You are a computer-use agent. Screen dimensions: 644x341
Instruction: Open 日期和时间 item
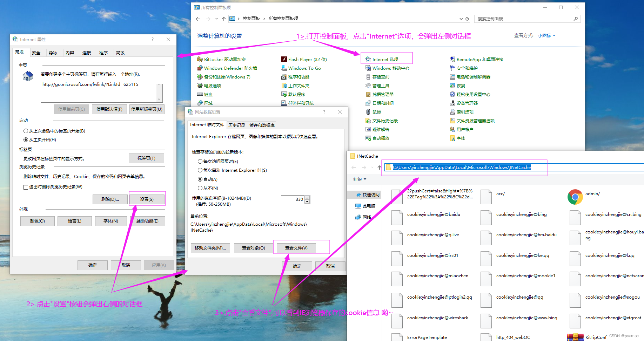380,103
